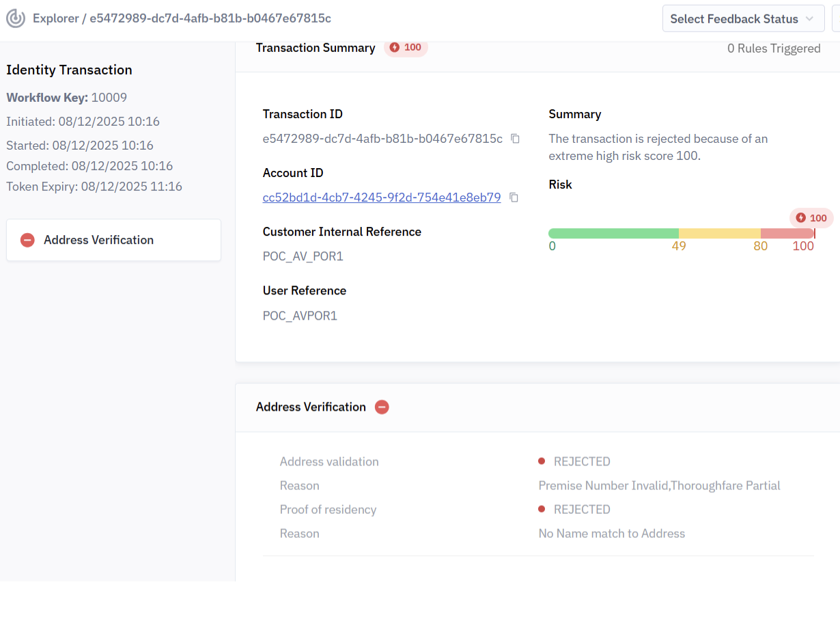Click the transaction ID in breadcrumb
This screenshot has width=840, height=626.
point(210,18)
